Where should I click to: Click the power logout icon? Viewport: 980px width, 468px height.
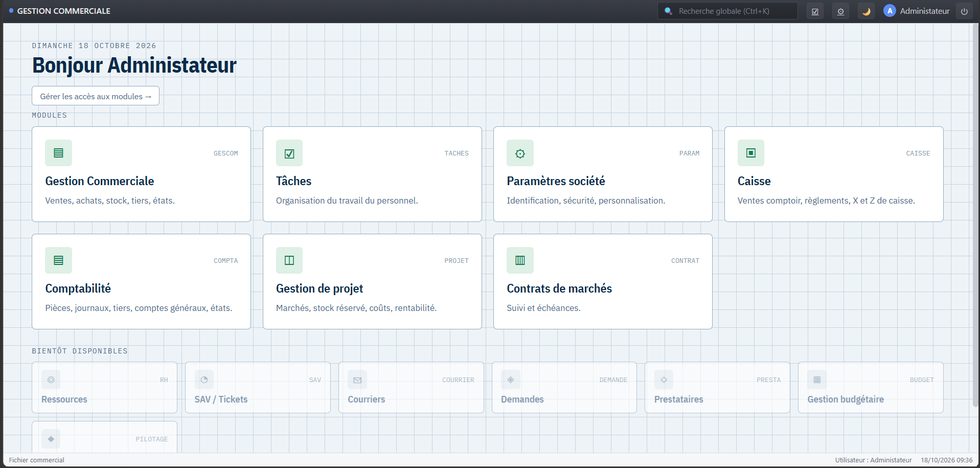click(x=964, y=11)
